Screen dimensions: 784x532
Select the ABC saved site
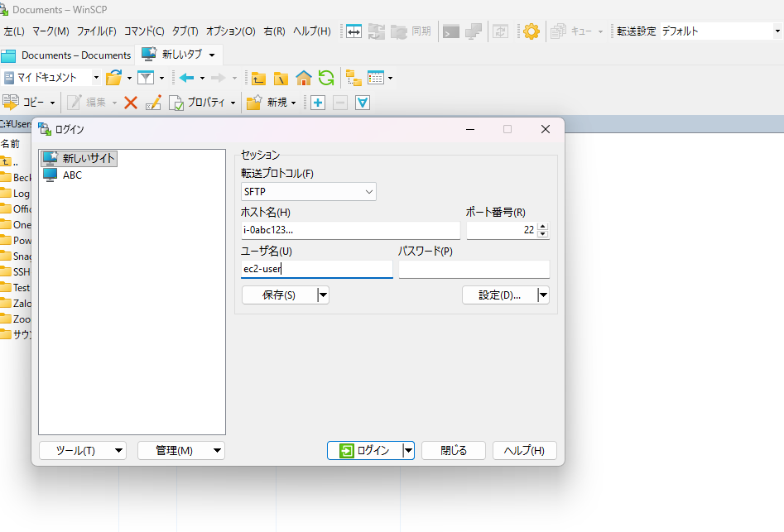click(72, 175)
